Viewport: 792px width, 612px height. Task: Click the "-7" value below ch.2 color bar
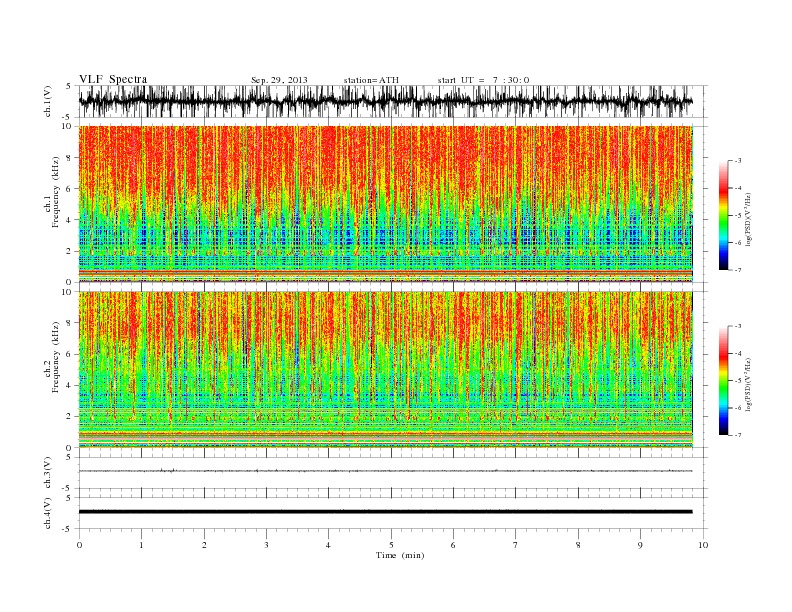pyautogui.click(x=737, y=435)
